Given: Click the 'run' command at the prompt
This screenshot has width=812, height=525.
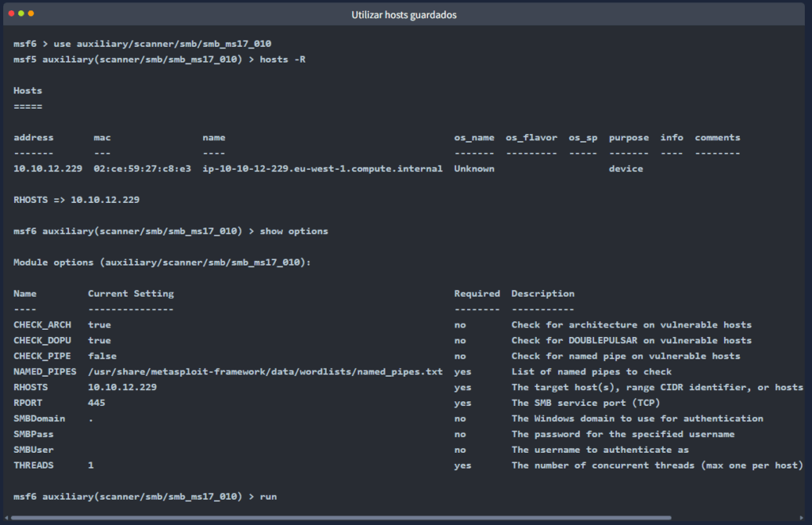Looking at the screenshot, I should [268, 497].
